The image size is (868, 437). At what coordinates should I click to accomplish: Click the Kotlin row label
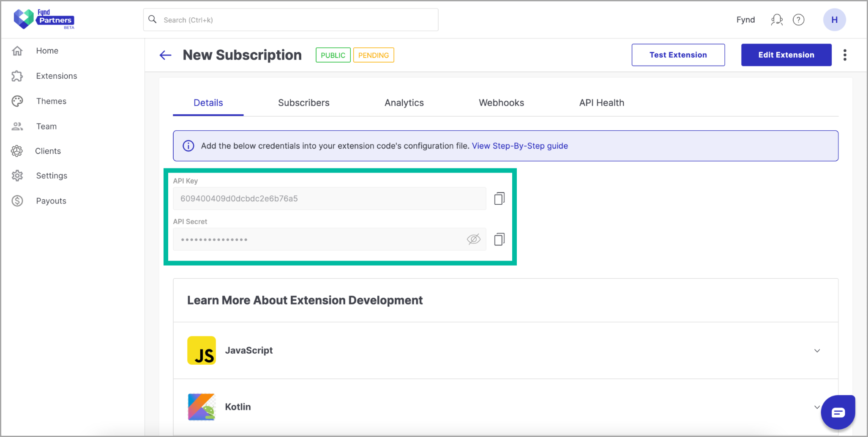(x=238, y=407)
